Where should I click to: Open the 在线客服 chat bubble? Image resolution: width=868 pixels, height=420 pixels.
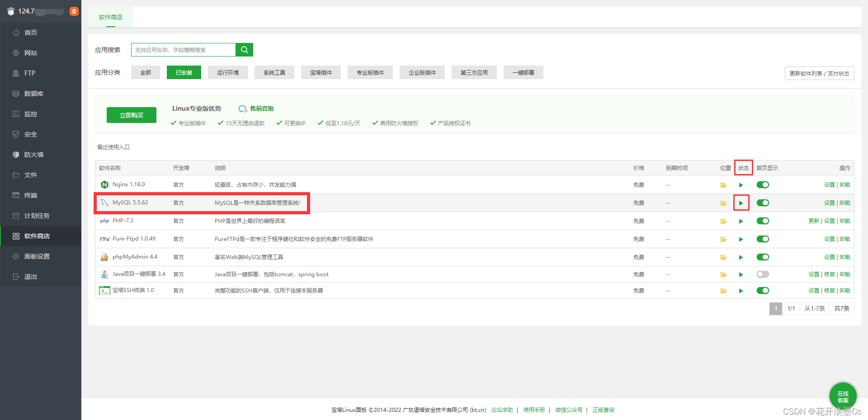point(843,396)
